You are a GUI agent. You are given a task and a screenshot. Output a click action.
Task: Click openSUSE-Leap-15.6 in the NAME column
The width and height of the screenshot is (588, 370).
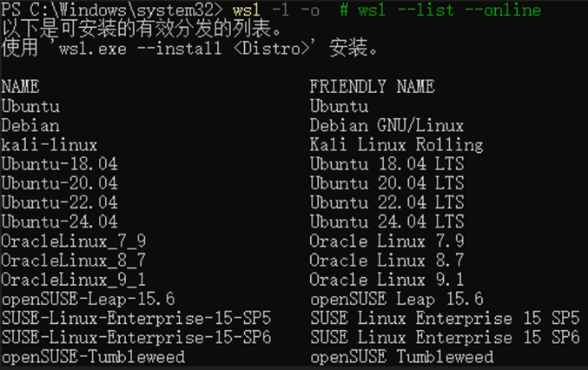point(88,299)
